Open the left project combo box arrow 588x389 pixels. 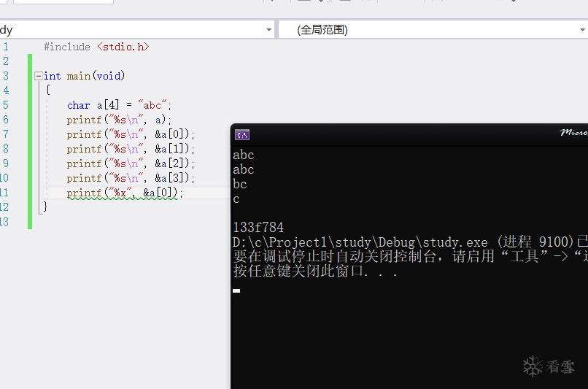click(268, 30)
